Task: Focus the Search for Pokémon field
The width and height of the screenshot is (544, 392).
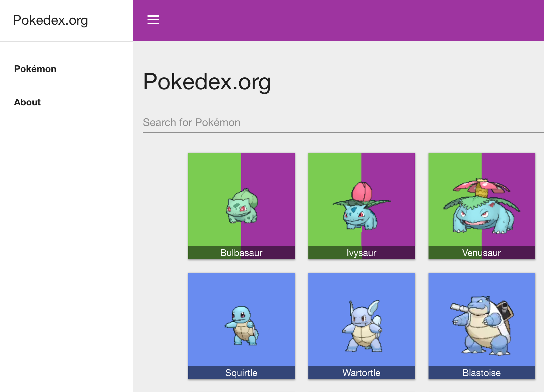Action: [343, 123]
